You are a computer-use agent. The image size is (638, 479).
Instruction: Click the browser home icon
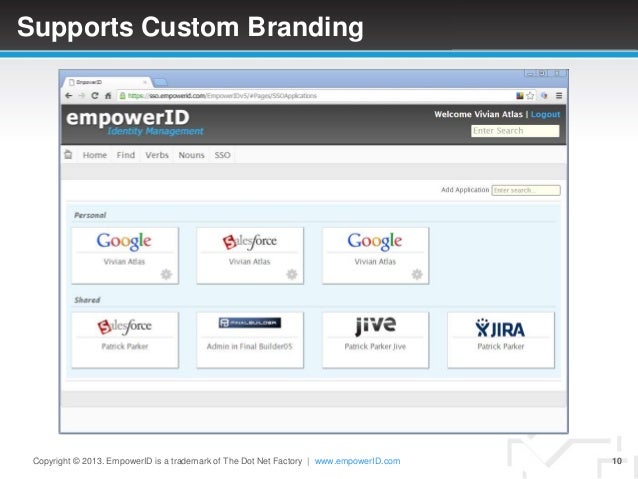click(108, 96)
